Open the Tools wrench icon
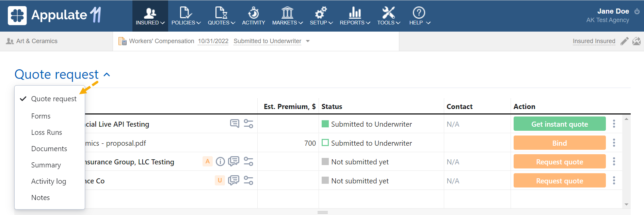 (x=388, y=13)
